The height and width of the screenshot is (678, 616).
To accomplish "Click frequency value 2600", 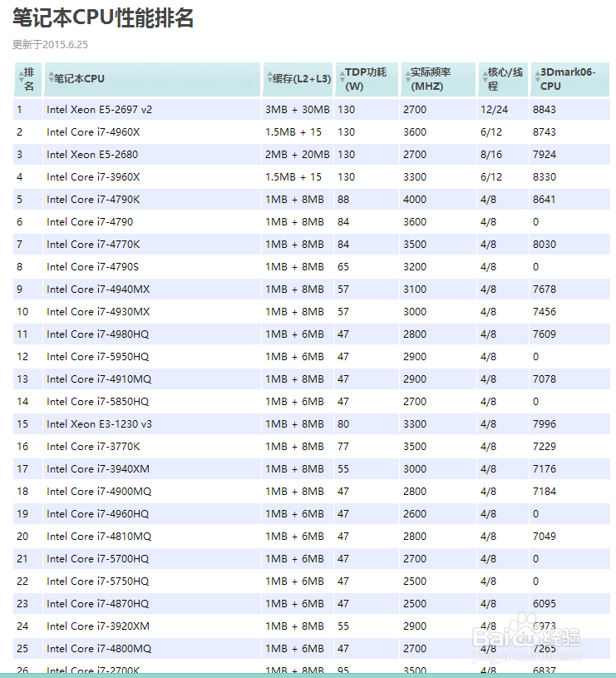I will [x=415, y=514].
